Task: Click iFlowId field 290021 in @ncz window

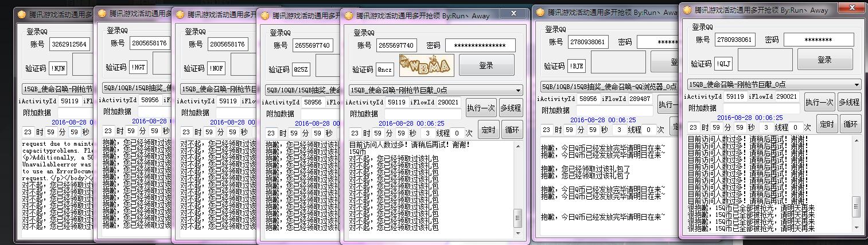Action: (x=449, y=102)
